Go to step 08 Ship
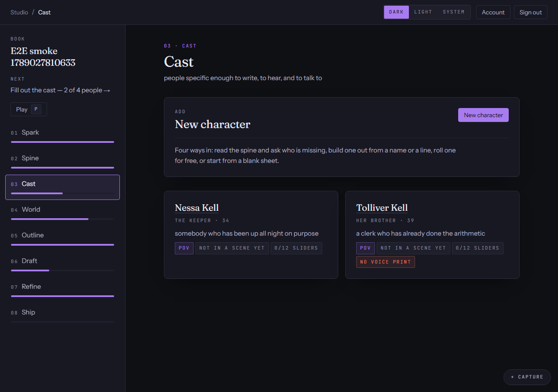 click(x=62, y=315)
